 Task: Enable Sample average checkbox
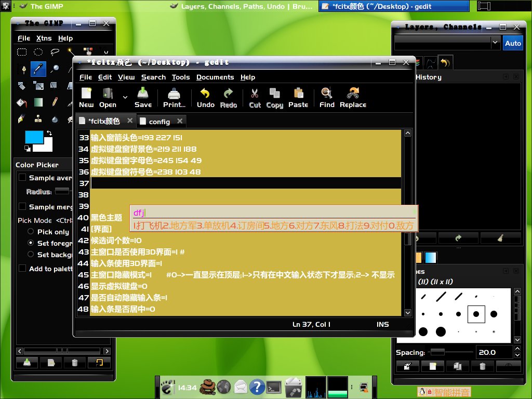click(x=22, y=178)
